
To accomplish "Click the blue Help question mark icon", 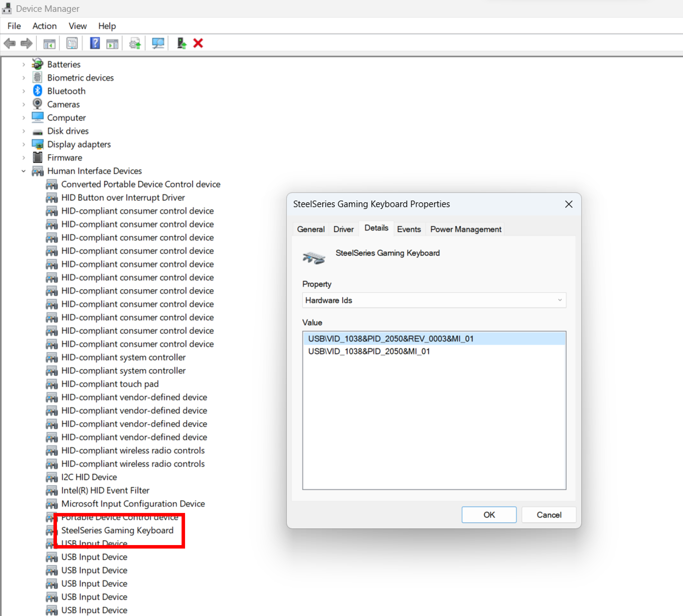I will (95, 43).
